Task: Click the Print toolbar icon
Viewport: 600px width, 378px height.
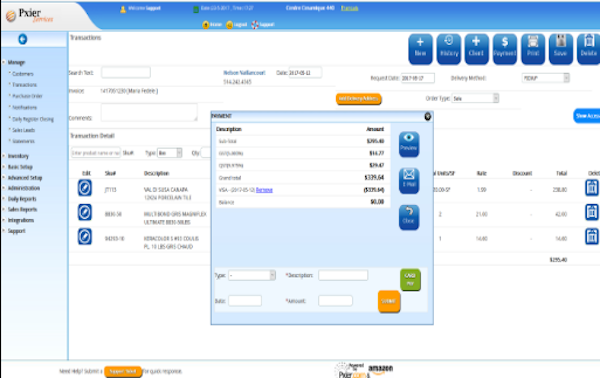Action: pos(533,49)
